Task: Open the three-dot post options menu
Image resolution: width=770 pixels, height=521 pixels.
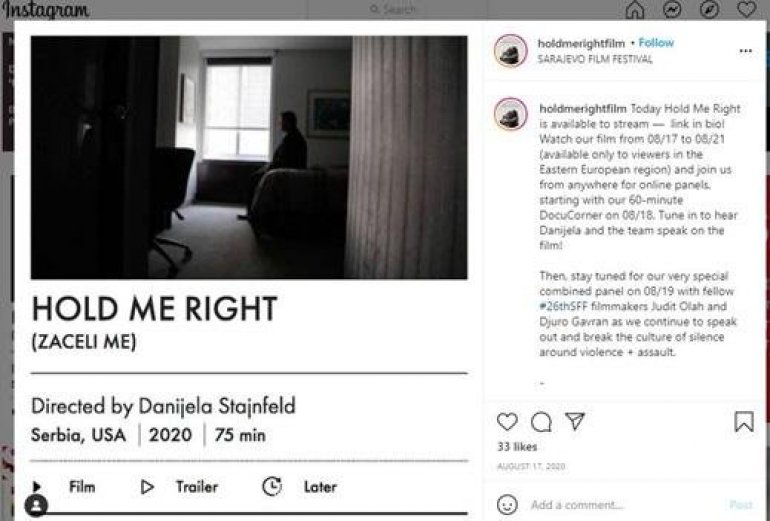Action: coord(745,51)
